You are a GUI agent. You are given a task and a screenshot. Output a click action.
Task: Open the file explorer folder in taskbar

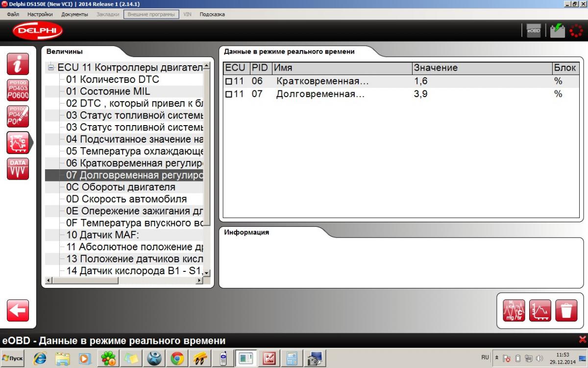[63, 359]
